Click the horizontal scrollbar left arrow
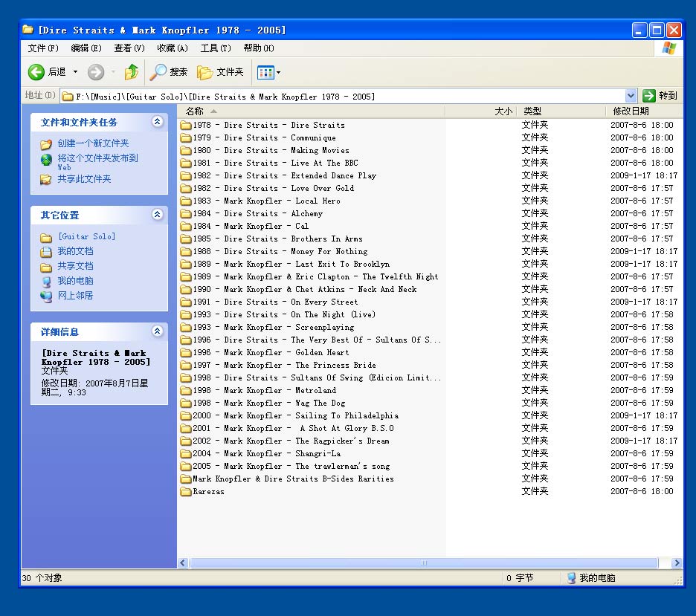The image size is (696, 616). (x=182, y=562)
